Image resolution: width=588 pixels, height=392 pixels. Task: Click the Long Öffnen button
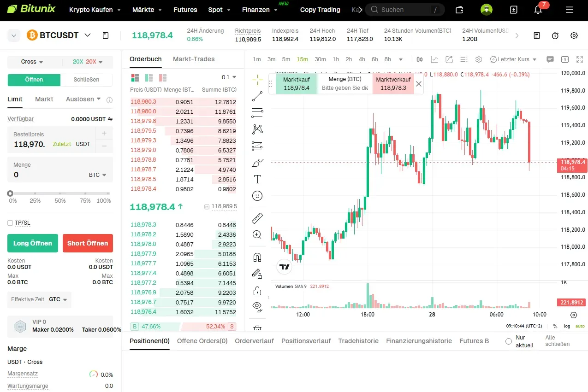coord(33,243)
